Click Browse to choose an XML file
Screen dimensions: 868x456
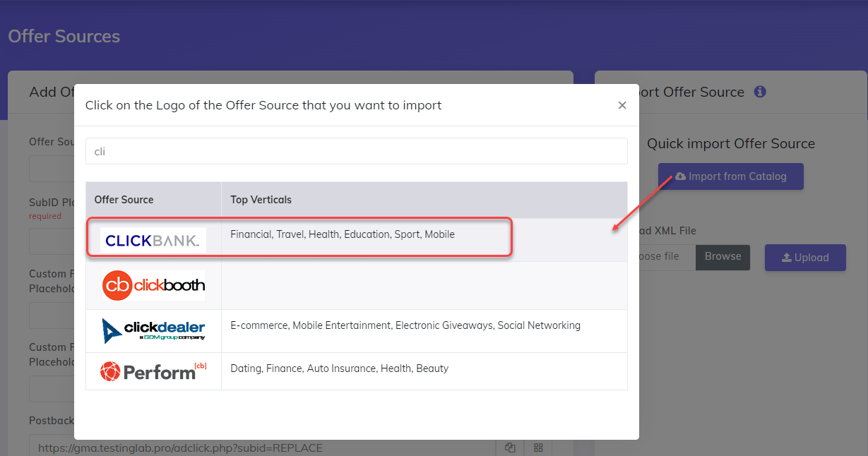(723, 257)
